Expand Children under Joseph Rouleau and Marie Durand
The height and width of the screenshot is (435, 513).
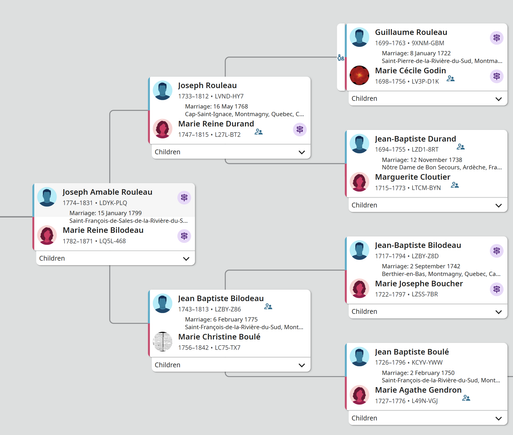coord(231,152)
